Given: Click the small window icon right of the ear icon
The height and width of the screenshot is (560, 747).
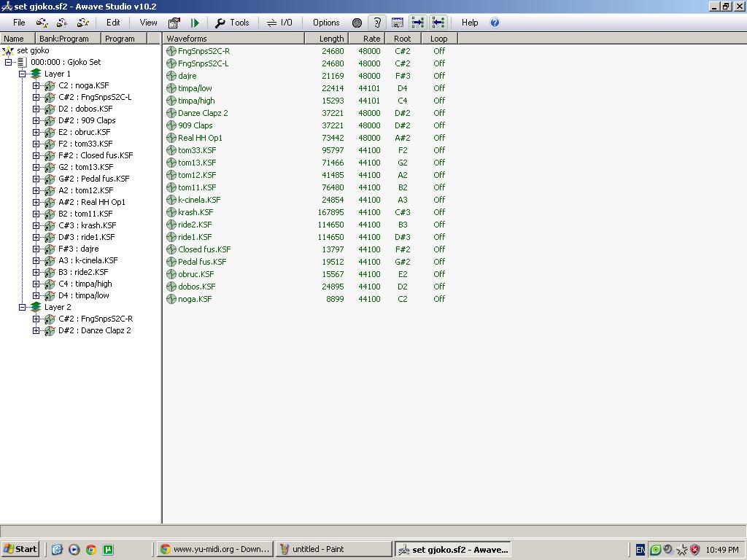Looking at the screenshot, I should click(398, 23).
